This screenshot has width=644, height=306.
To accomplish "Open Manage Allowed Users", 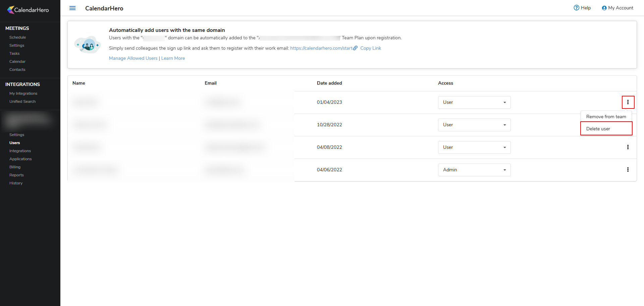I will point(133,58).
